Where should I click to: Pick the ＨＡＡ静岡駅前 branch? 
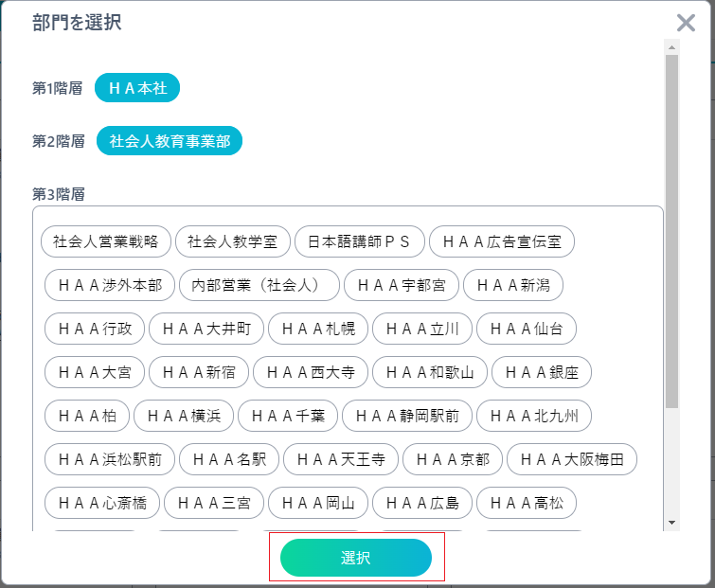click(405, 416)
